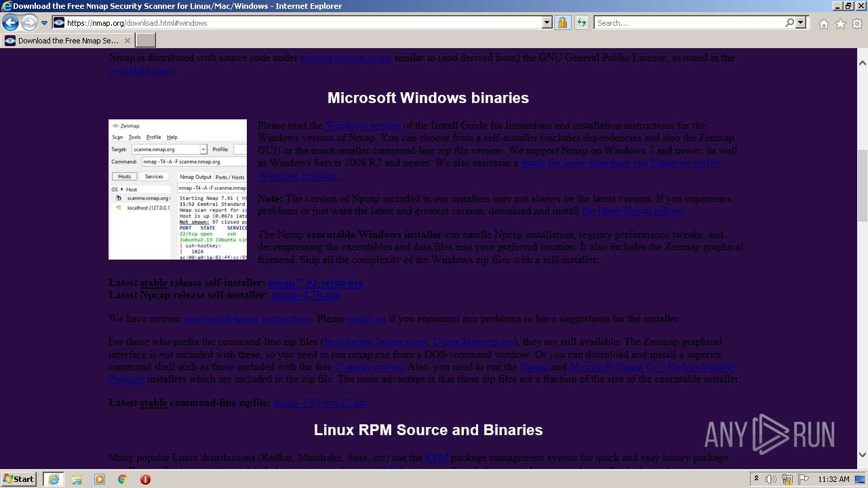Click the notify us link
The width and height of the screenshot is (868, 488).
(x=367, y=319)
